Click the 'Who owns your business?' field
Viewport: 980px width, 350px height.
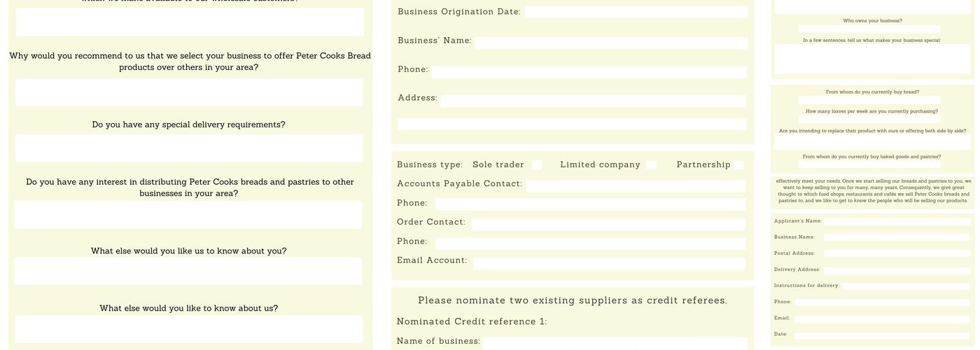click(869, 29)
